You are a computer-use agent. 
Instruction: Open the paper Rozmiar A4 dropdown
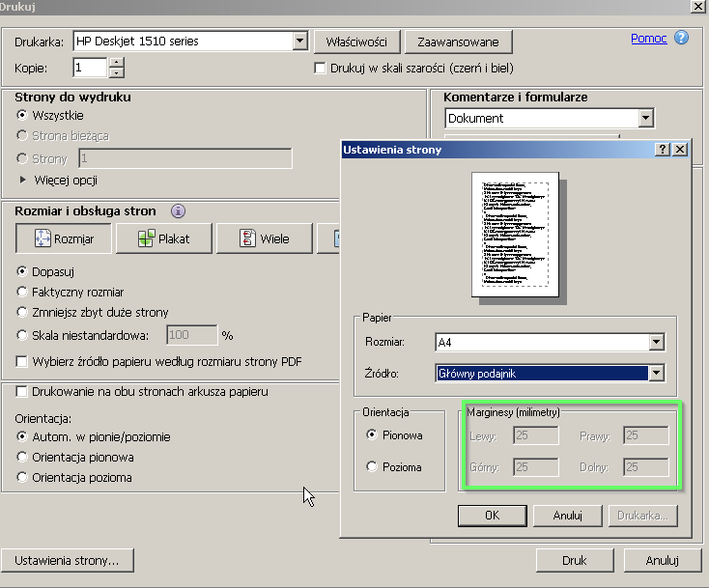[x=657, y=343]
